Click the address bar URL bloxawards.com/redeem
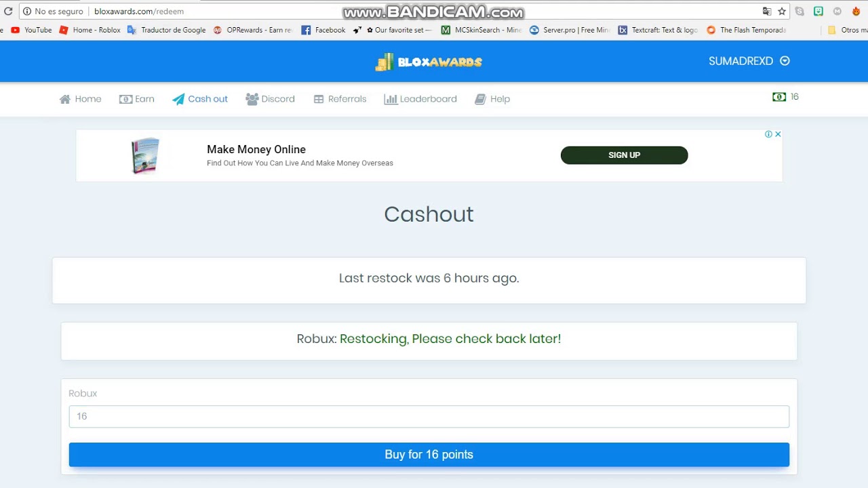The width and height of the screenshot is (868, 488). (139, 12)
